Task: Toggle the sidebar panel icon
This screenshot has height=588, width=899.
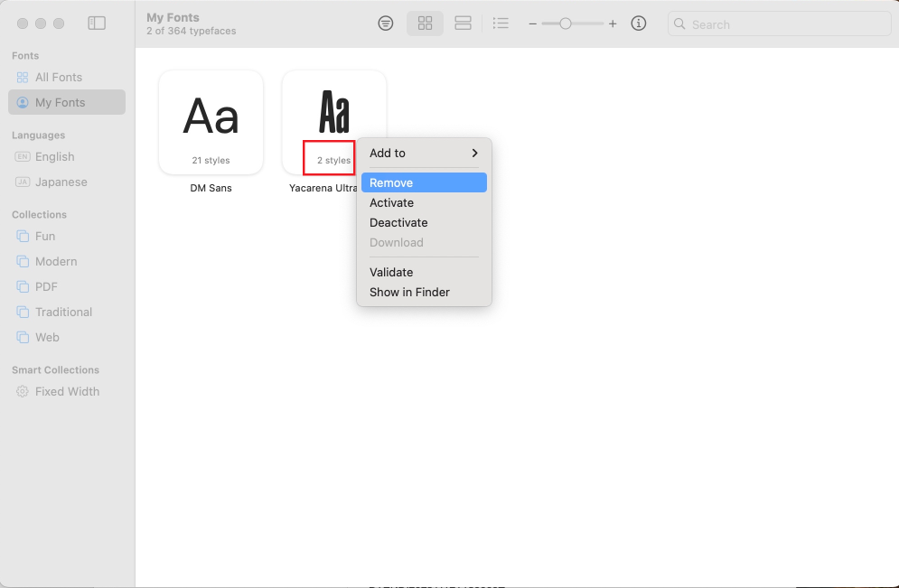Action: pos(97,23)
